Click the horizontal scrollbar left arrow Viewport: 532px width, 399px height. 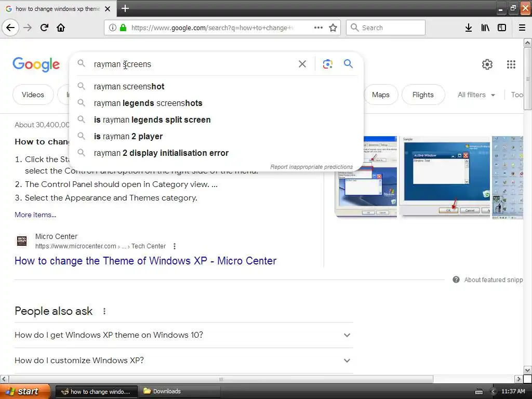[4, 379]
